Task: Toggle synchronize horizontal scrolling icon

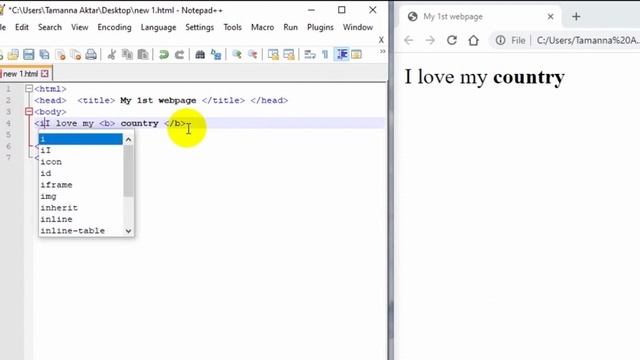Action: click(x=289, y=54)
